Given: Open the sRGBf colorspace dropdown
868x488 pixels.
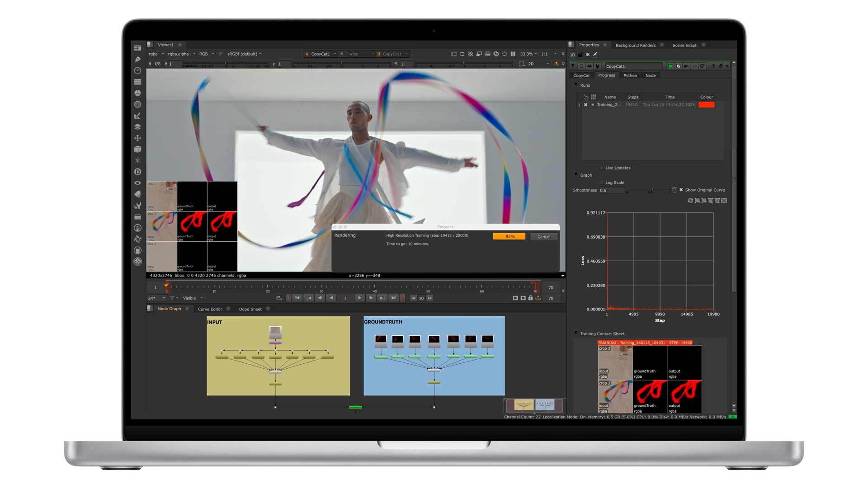Looking at the screenshot, I should (244, 54).
